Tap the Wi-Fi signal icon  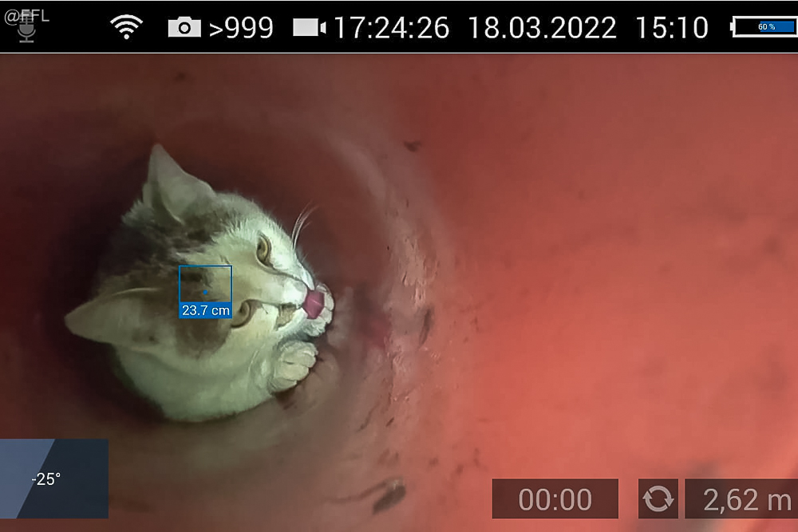coord(126,28)
